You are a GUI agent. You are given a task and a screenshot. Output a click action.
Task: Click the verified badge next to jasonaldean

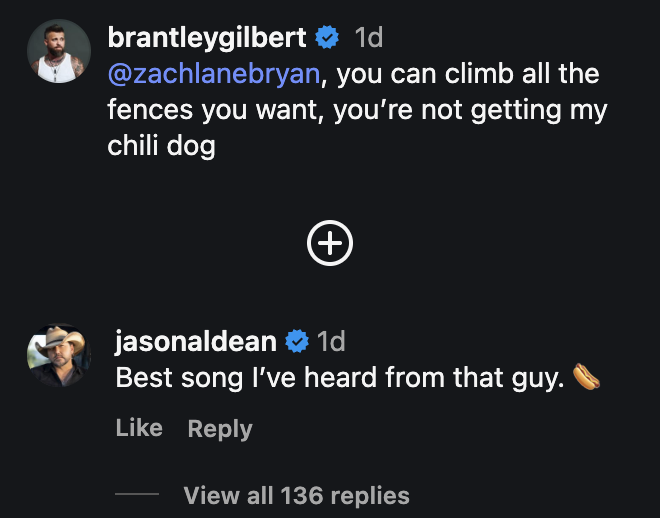(297, 342)
